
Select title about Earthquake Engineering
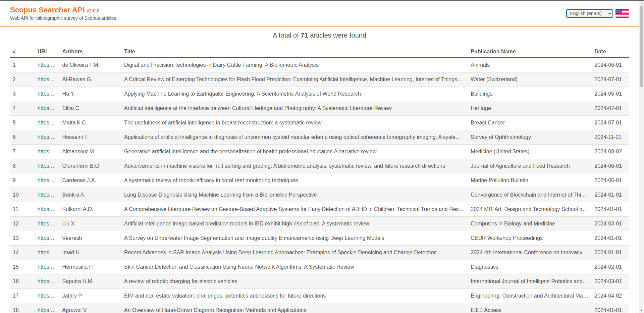243,94
